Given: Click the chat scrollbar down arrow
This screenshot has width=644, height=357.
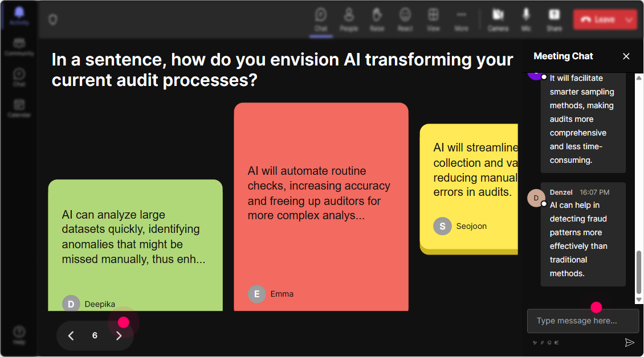Looking at the screenshot, I should pyautogui.click(x=639, y=300).
